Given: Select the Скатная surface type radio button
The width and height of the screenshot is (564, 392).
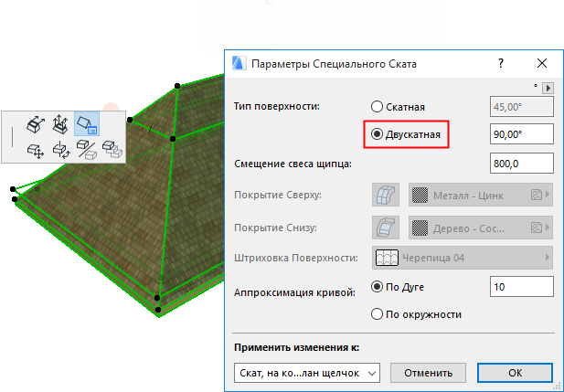Looking at the screenshot, I should click(x=377, y=106).
